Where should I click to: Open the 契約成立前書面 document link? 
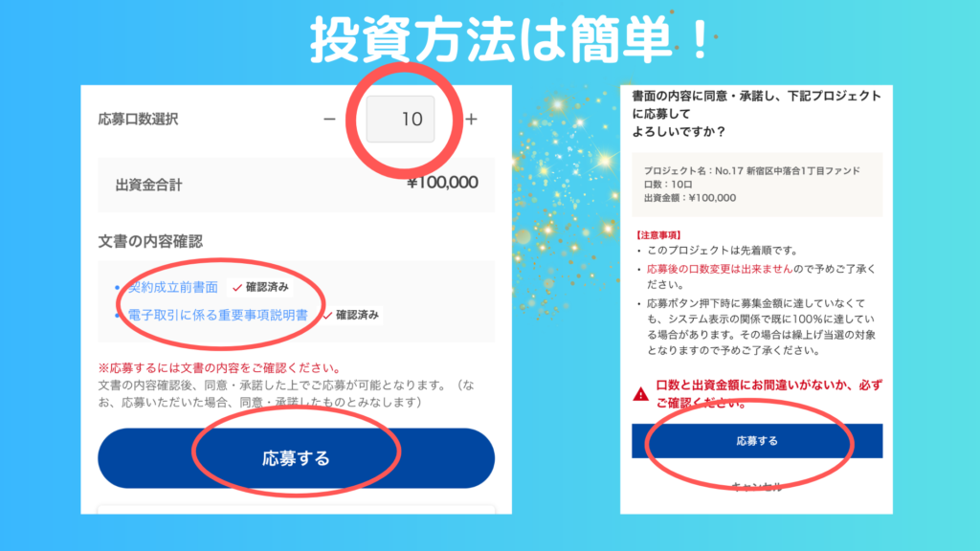(x=172, y=287)
